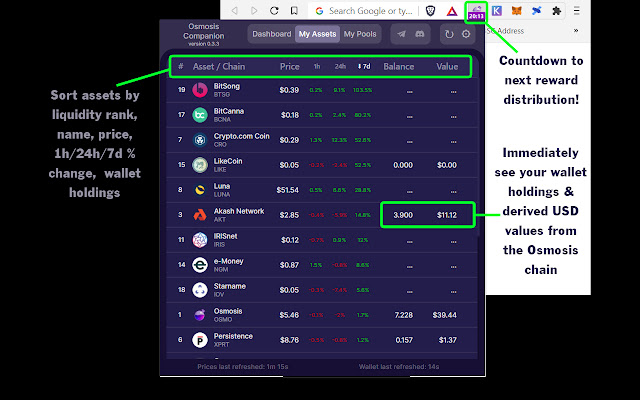Open the Brave Shields lion icon
The width and height of the screenshot is (640, 400).
point(430,11)
